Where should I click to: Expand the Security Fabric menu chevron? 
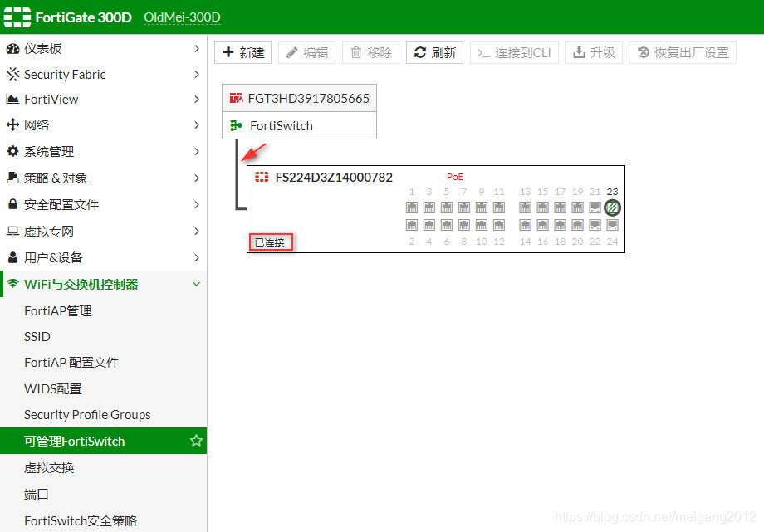(196, 74)
